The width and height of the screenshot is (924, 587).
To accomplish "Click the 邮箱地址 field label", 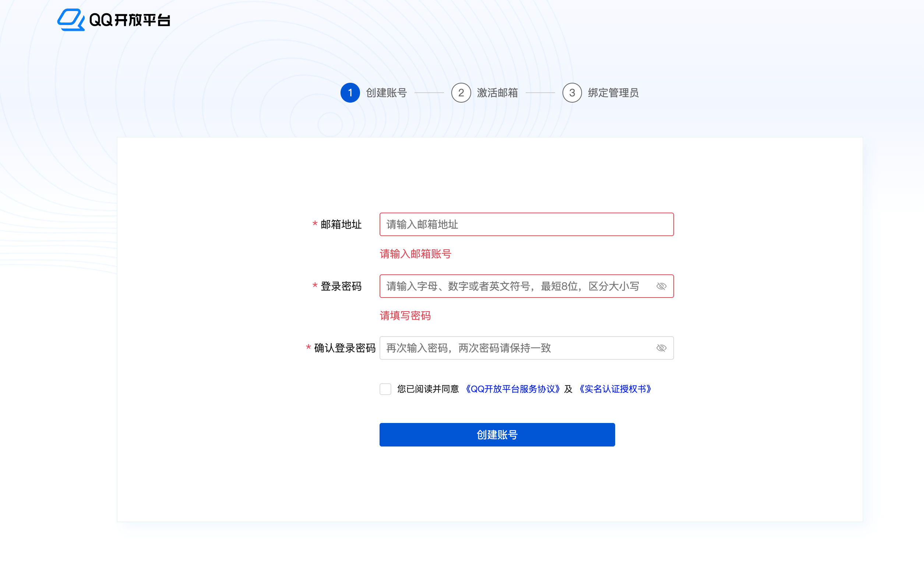I will pos(341,224).
